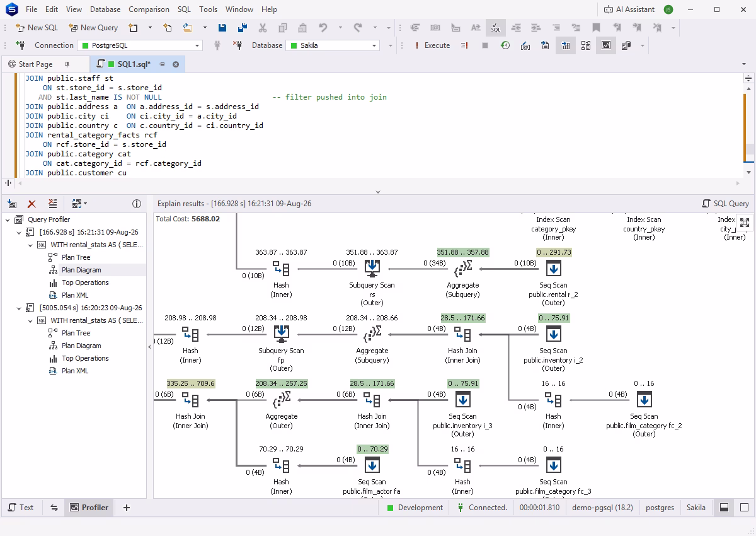Click the Profiler bottom tab

(89, 508)
